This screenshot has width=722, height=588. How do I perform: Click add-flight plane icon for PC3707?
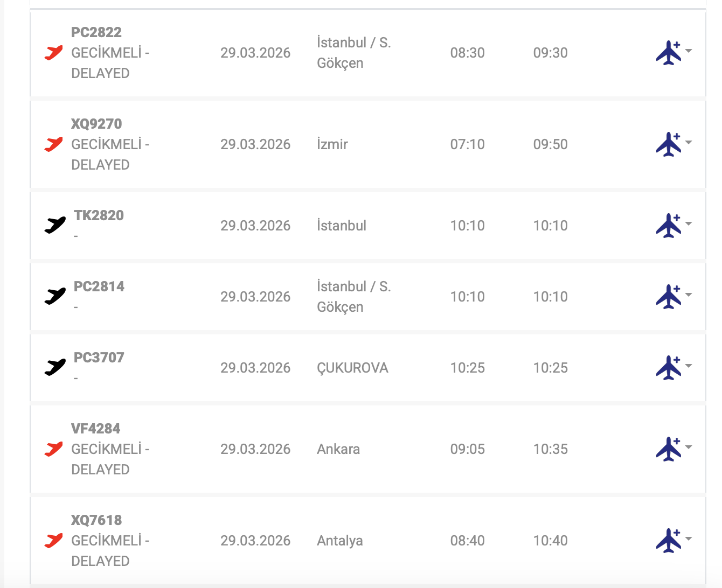click(669, 368)
